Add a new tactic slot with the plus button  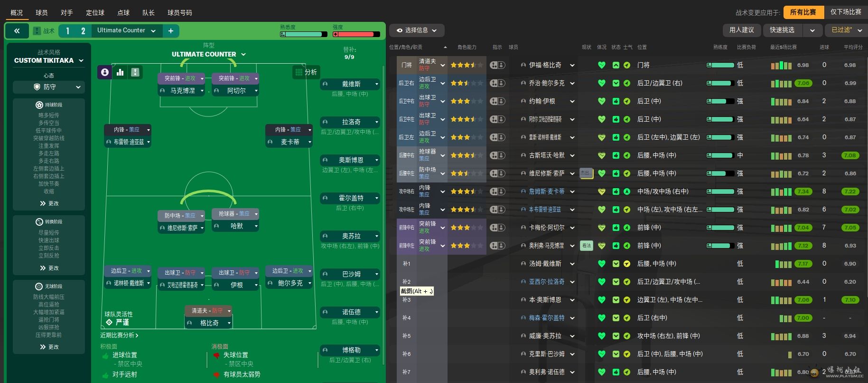click(170, 31)
